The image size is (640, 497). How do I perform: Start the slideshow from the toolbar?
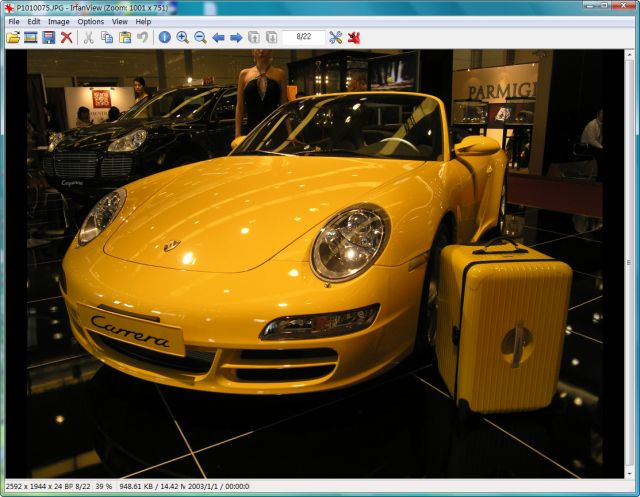31,37
